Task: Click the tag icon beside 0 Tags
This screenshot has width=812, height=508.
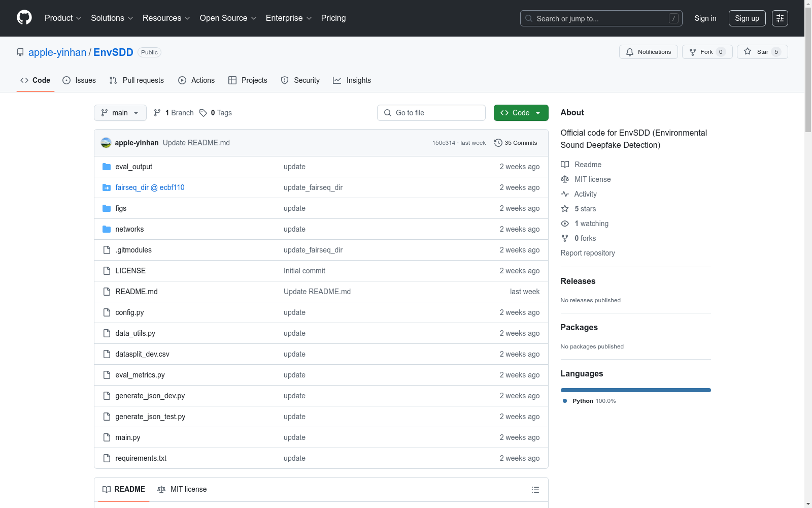Action: 203,113
